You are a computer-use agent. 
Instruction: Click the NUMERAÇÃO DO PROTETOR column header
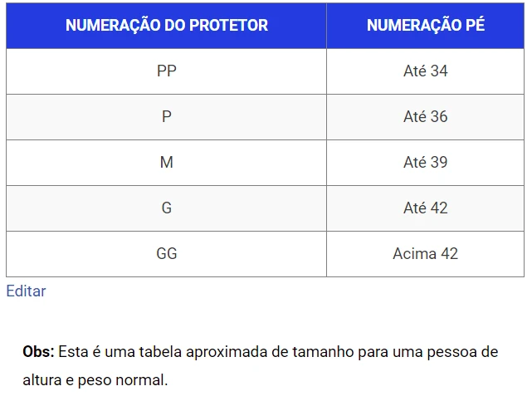[167, 25]
